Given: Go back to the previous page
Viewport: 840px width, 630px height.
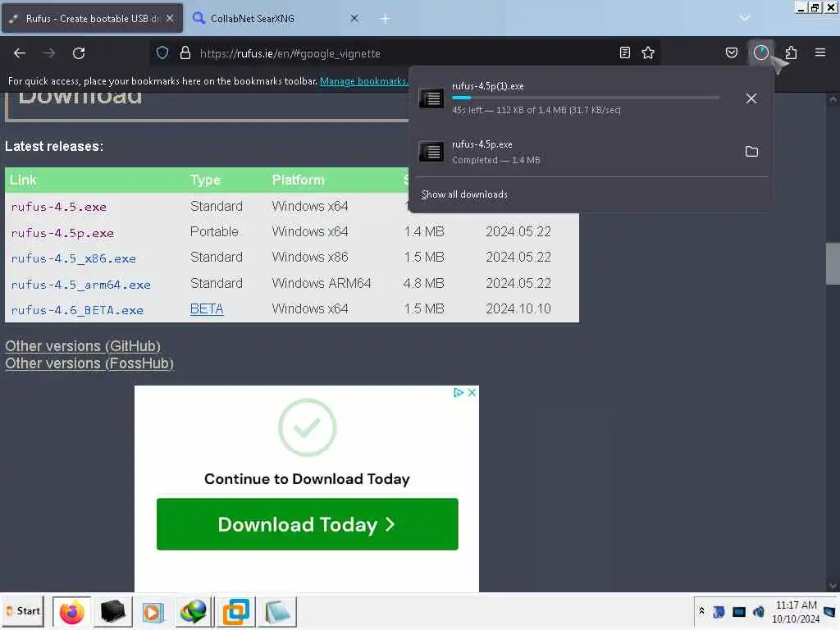Looking at the screenshot, I should (20, 53).
